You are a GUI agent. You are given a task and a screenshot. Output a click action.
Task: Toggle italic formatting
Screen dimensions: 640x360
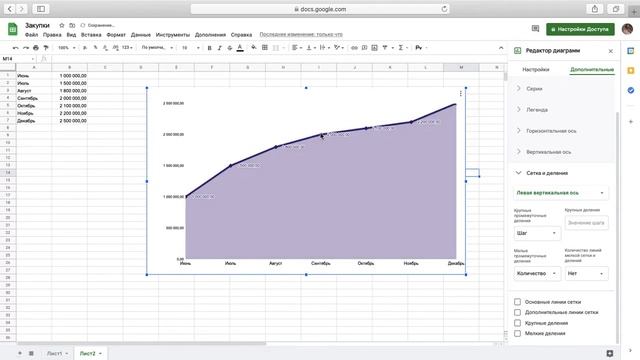click(220, 48)
